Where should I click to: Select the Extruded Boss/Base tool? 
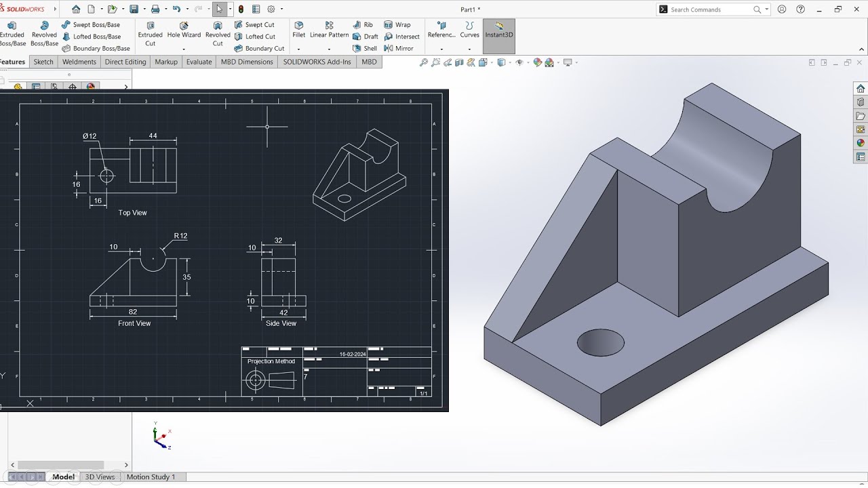click(12, 34)
